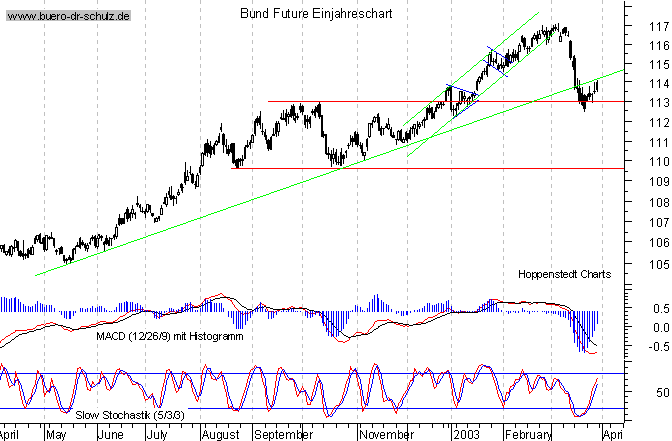Click the May month label
Screen dimensions: 672x441
coord(56,435)
